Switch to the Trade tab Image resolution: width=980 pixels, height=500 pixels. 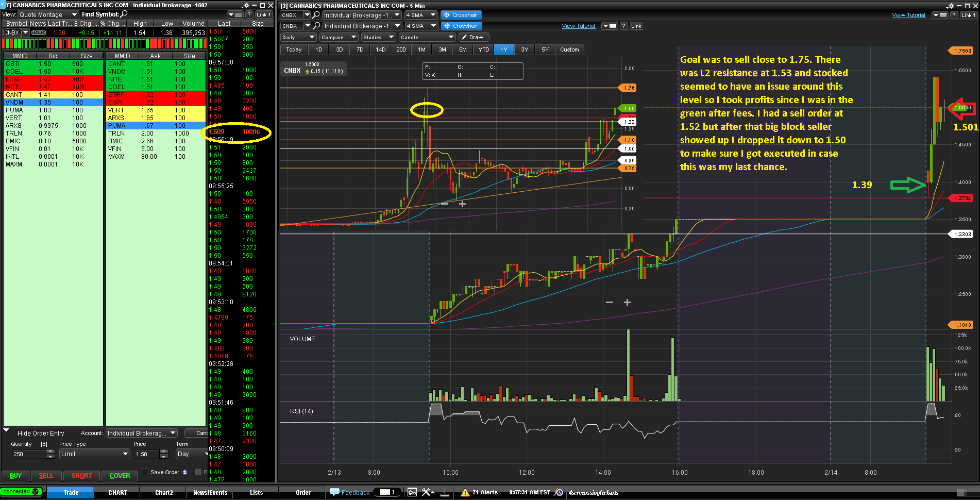point(71,492)
